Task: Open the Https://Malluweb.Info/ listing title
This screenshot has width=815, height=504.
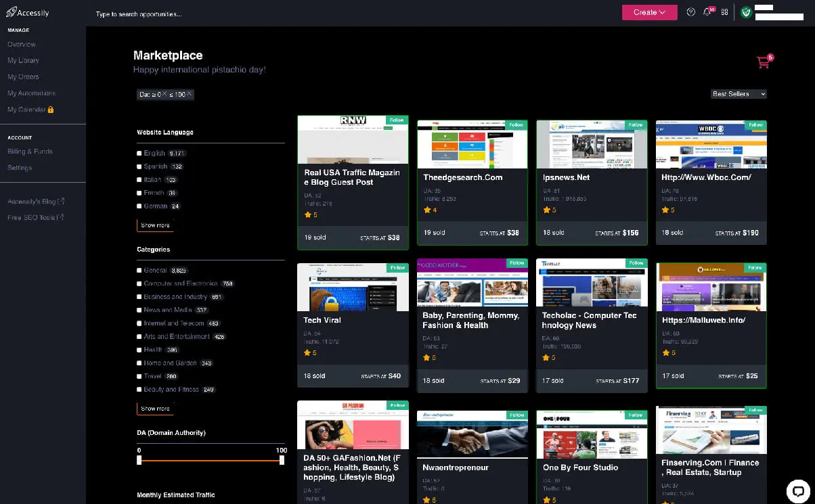Action: pyautogui.click(x=703, y=320)
